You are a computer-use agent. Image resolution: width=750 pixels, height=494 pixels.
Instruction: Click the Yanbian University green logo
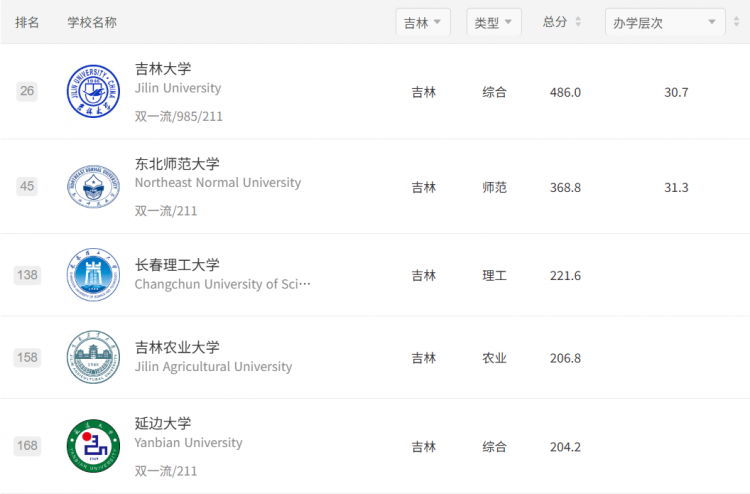pyautogui.click(x=93, y=446)
